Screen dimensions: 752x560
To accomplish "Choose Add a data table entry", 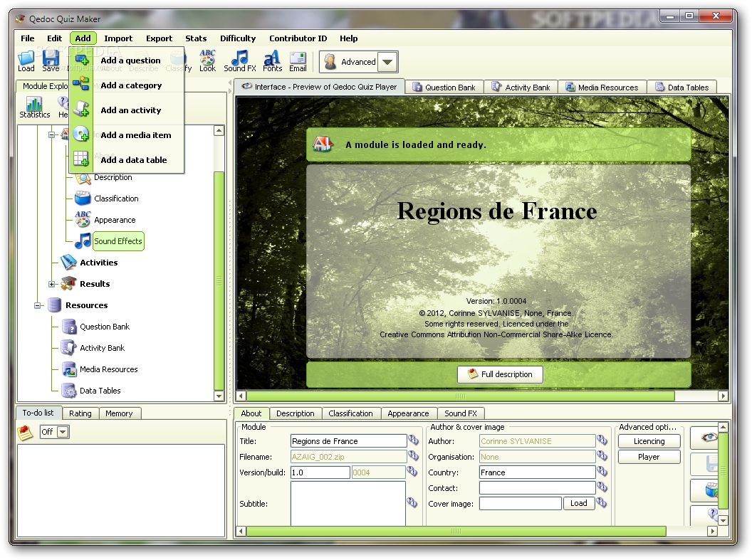I will tap(127, 159).
